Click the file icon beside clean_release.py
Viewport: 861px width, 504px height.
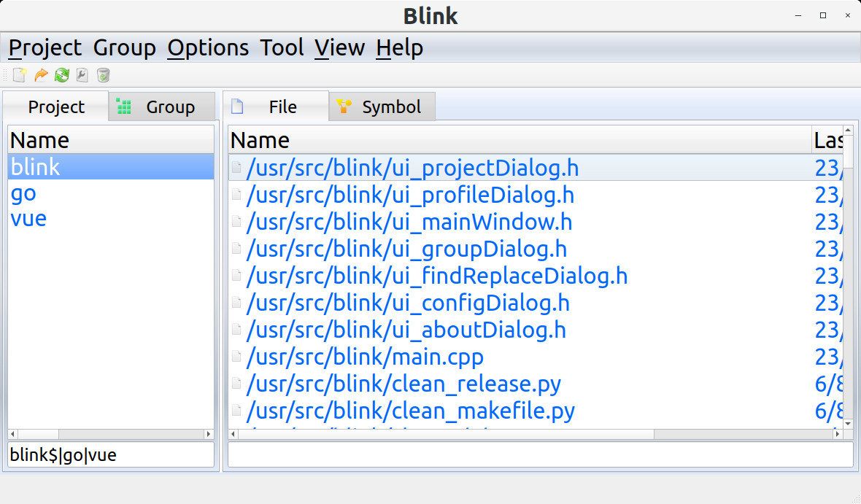(x=236, y=384)
